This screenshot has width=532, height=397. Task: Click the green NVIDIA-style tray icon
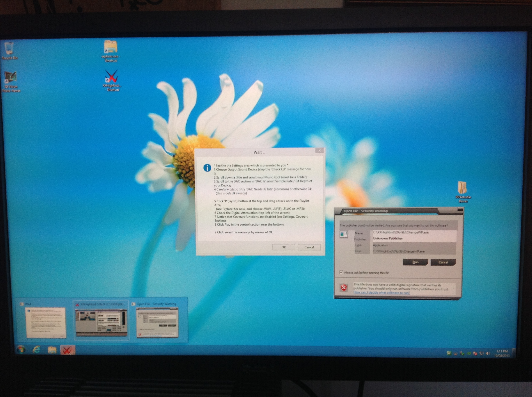click(469, 354)
